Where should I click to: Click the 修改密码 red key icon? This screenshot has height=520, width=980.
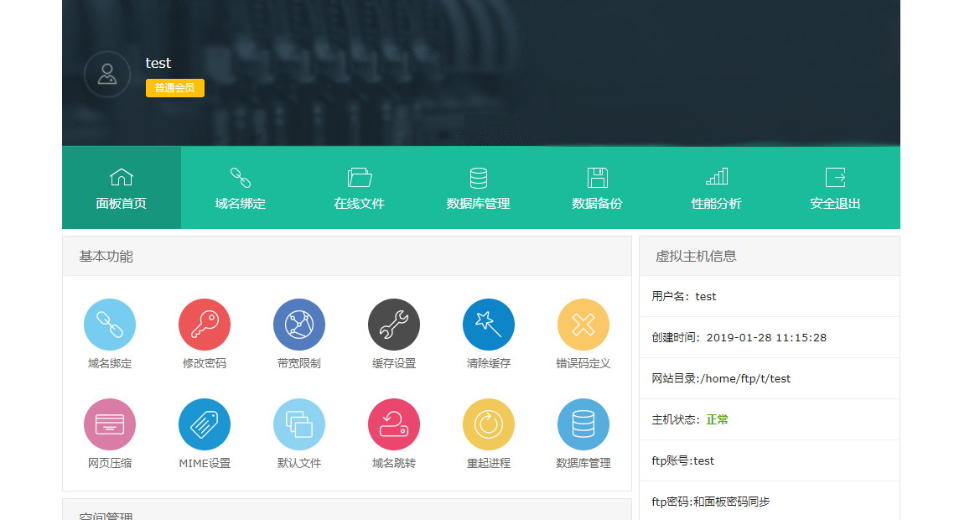pyautogui.click(x=204, y=324)
